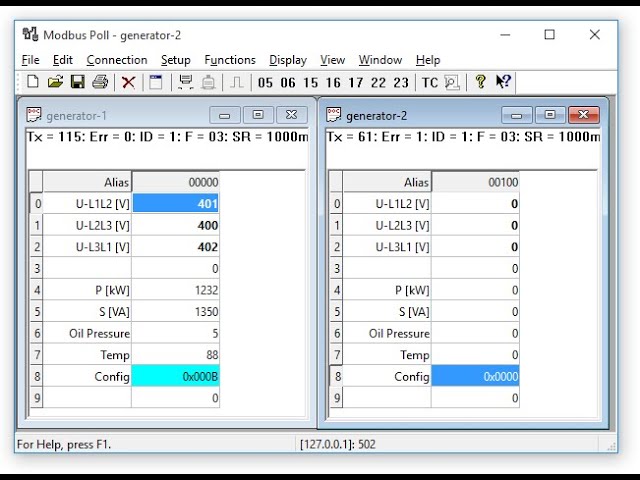Maximize the generator-2 child window
Viewport: 640px width, 480px height.
pos(550,115)
